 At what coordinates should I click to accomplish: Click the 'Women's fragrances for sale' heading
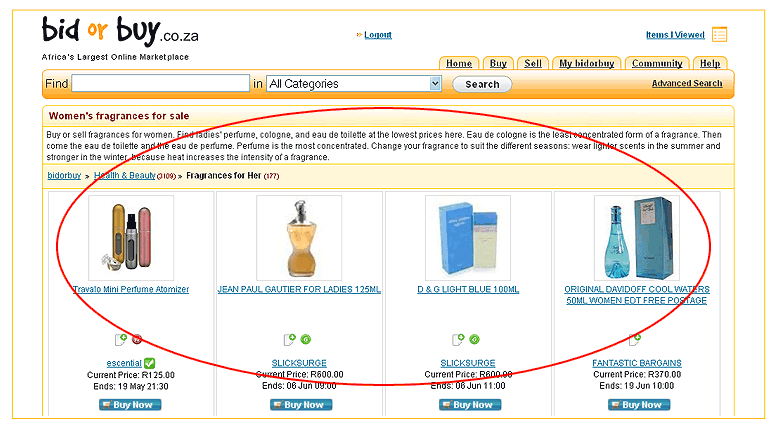pyautogui.click(x=119, y=116)
